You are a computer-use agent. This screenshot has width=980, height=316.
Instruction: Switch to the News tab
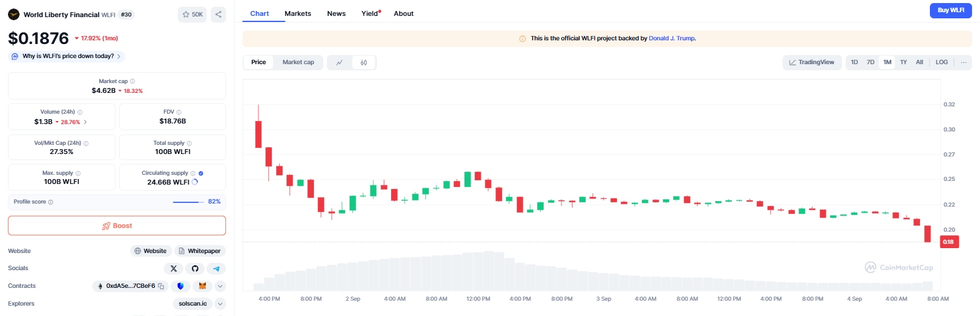click(x=336, y=13)
